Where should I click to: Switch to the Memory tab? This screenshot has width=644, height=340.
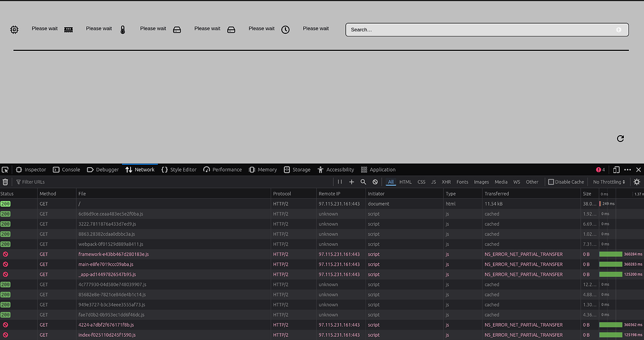pos(263,170)
